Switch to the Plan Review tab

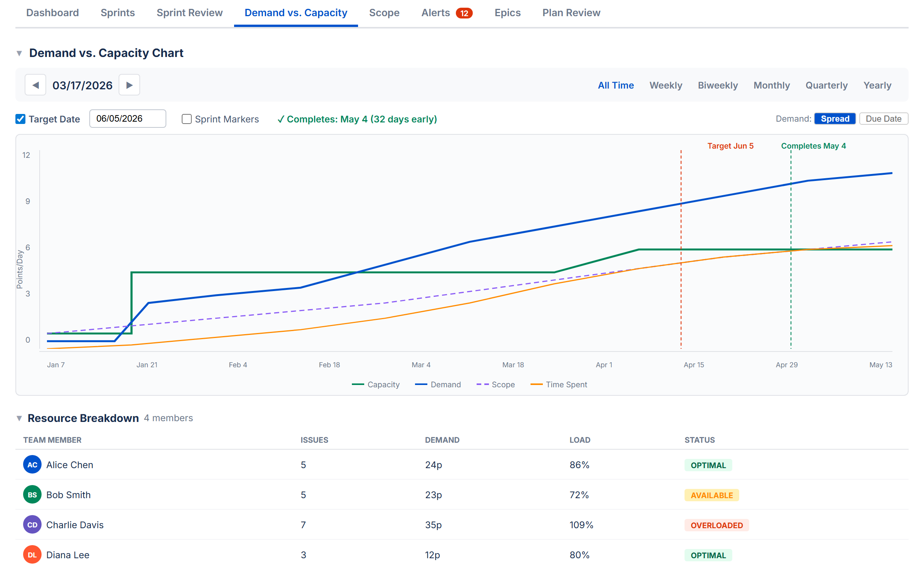pos(571,13)
